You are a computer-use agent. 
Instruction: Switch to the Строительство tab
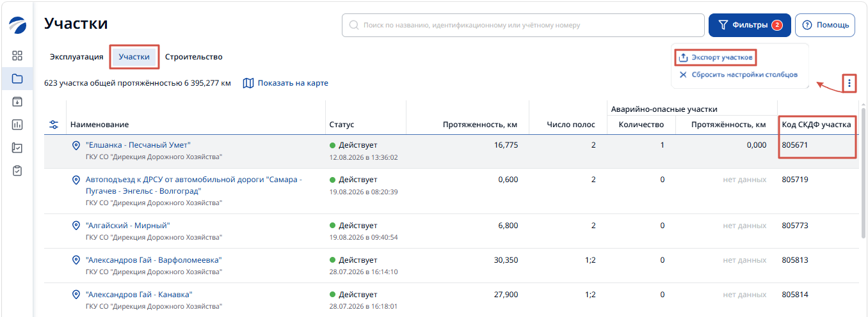pos(194,57)
